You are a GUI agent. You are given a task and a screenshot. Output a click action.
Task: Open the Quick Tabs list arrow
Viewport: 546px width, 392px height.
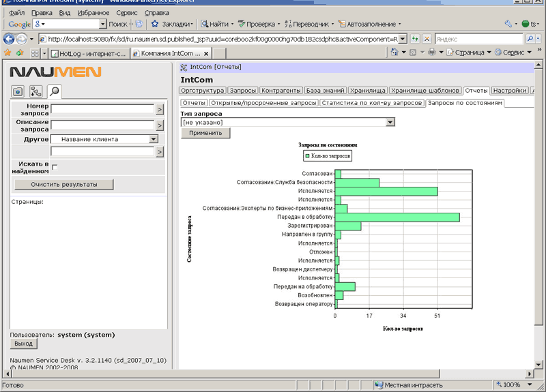point(44,53)
